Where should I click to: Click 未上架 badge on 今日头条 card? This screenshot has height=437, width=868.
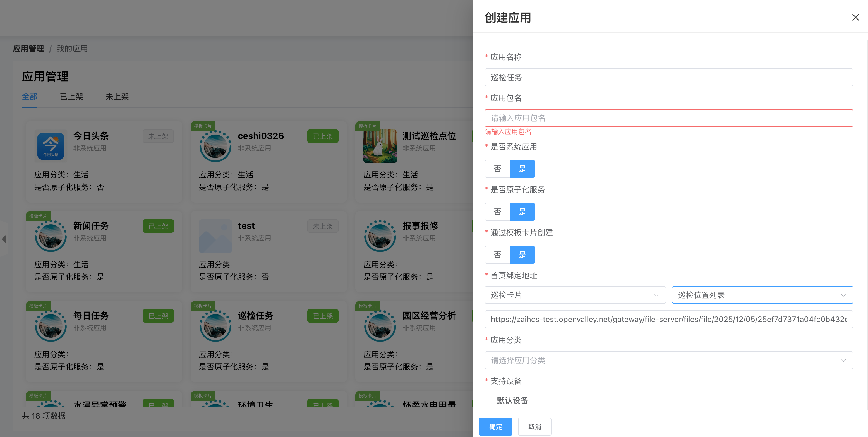pyautogui.click(x=158, y=136)
